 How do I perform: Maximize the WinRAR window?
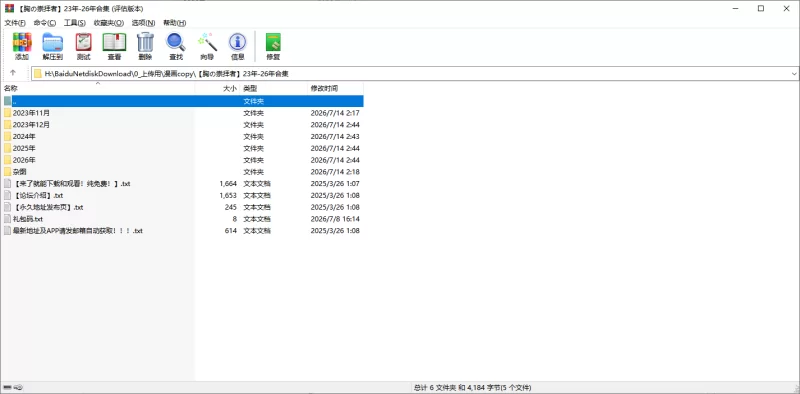(x=761, y=9)
